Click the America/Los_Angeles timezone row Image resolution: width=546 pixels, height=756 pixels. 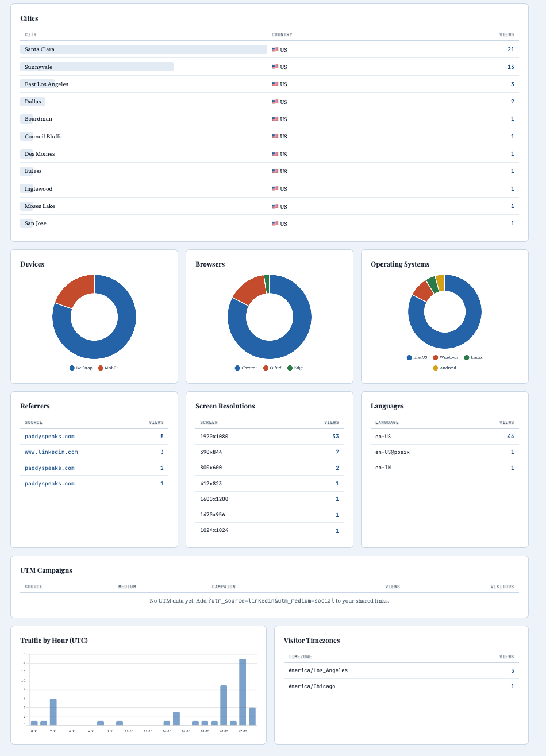click(317, 670)
